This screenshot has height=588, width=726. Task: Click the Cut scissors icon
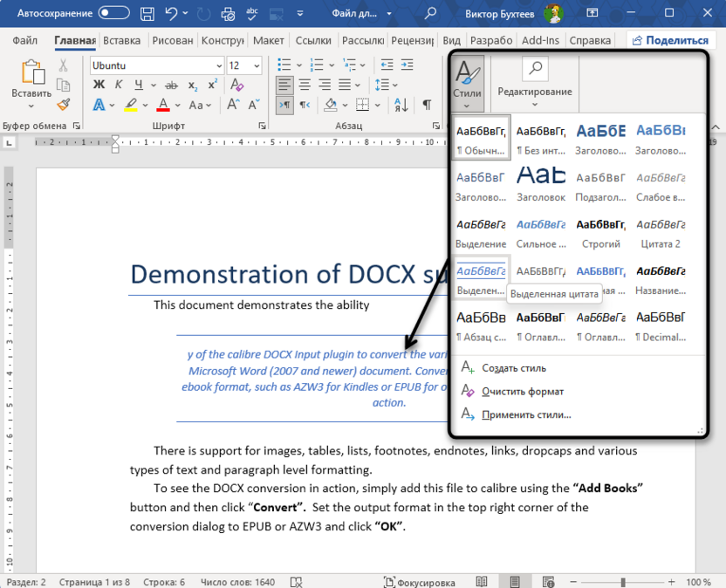point(64,66)
